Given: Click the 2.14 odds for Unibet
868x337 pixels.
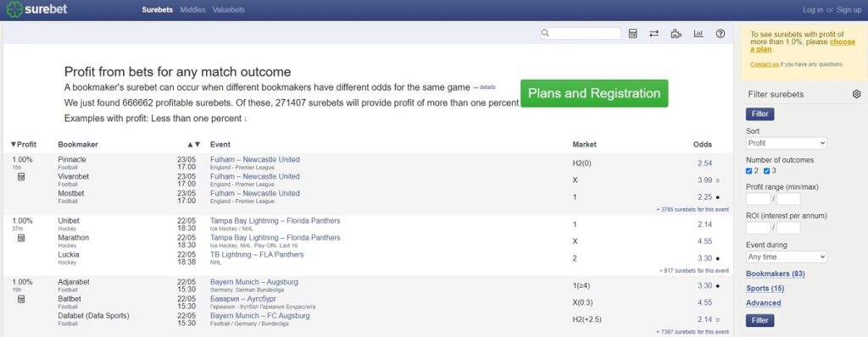Looking at the screenshot, I should tap(704, 224).
